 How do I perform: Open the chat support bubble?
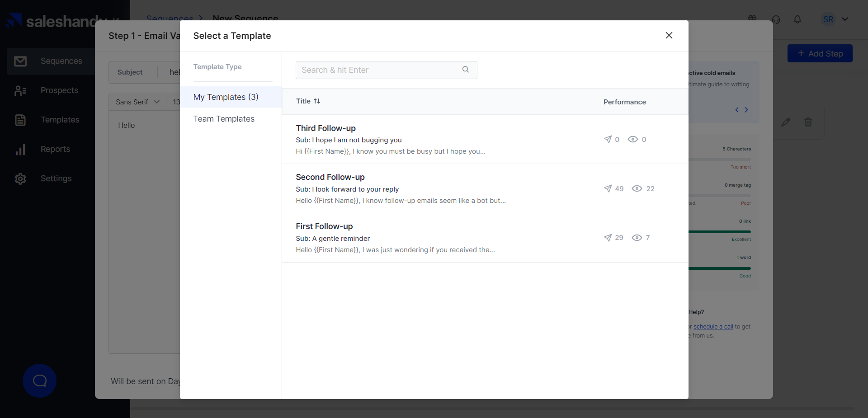coord(40,380)
